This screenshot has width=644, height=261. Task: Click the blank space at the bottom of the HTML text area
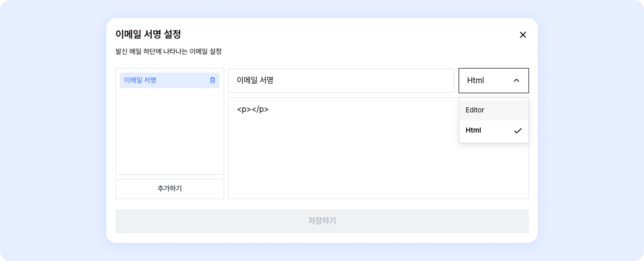352,181
